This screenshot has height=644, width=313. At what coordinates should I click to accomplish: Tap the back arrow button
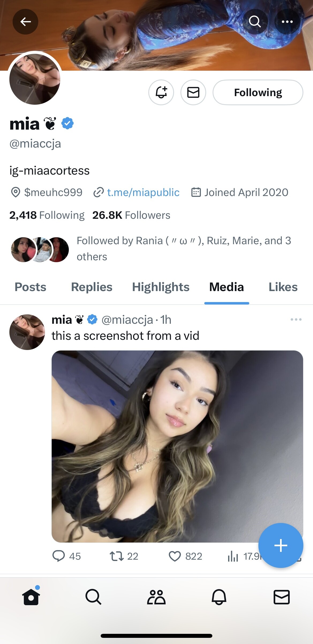(x=25, y=22)
